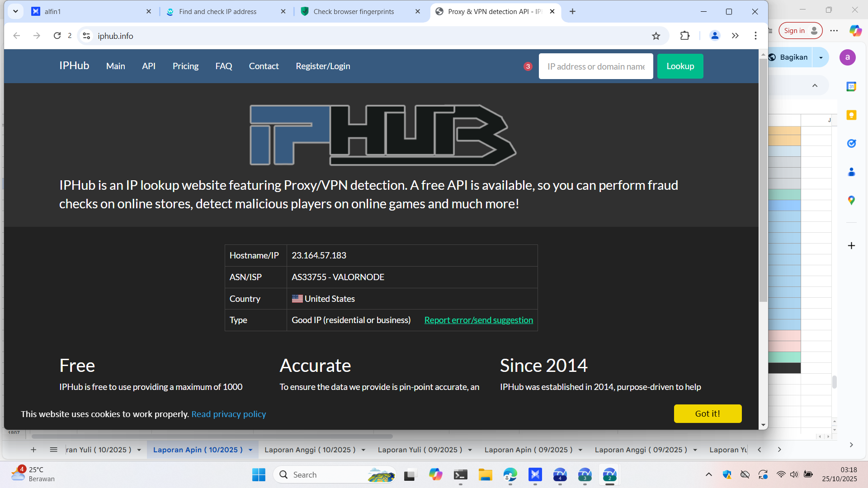Viewport: 868px width, 488px height.
Task: Open the Pricing menu item on IPHub
Action: pyautogui.click(x=185, y=66)
